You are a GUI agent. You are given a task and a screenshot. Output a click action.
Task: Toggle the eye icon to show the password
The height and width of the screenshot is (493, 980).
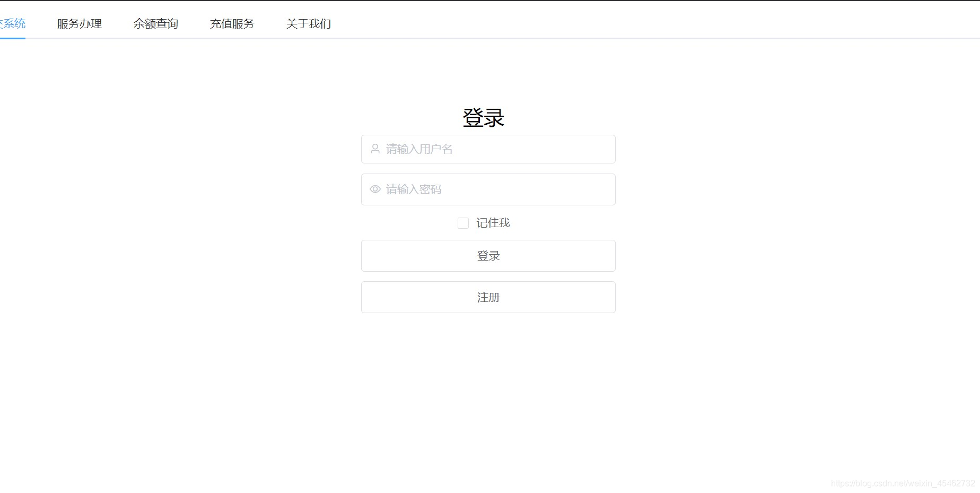pyautogui.click(x=374, y=189)
